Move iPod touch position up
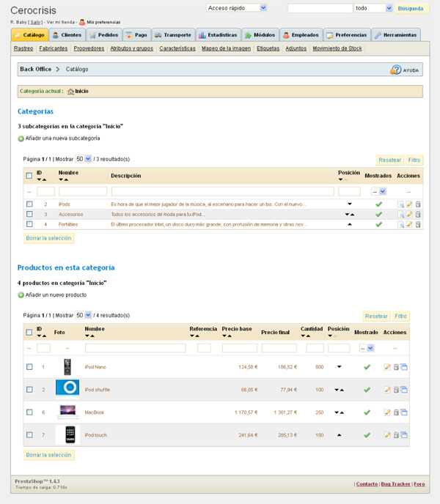Screen dimensions: 440x504 click(339, 435)
